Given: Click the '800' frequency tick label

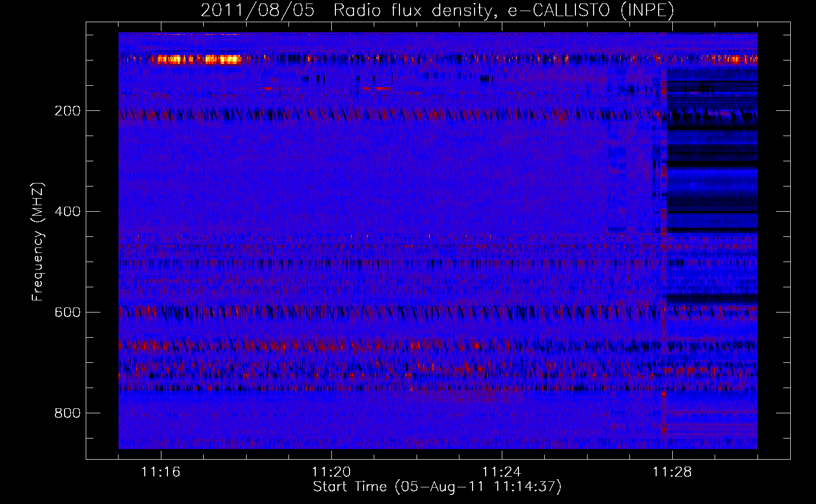Looking at the screenshot, I should (68, 413).
